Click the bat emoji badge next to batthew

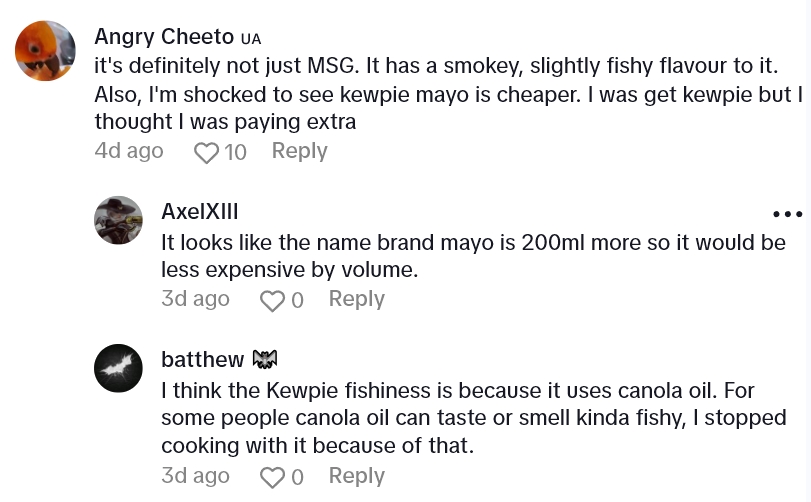coord(265,359)
